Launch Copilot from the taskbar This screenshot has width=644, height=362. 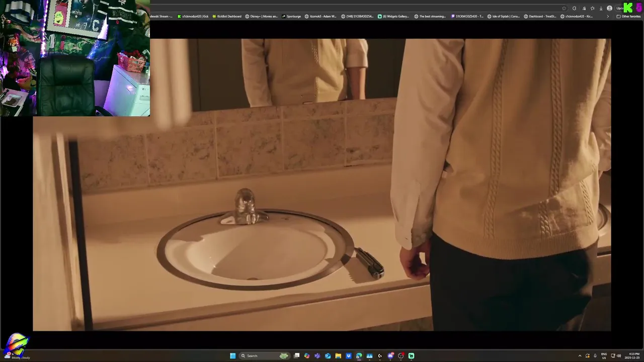(x=307, y=356)
